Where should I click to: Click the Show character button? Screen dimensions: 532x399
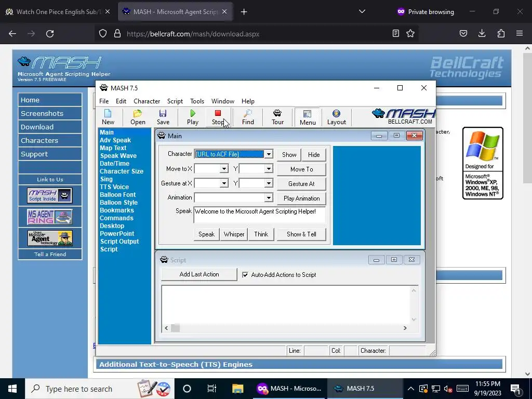[x=289, y=155]
